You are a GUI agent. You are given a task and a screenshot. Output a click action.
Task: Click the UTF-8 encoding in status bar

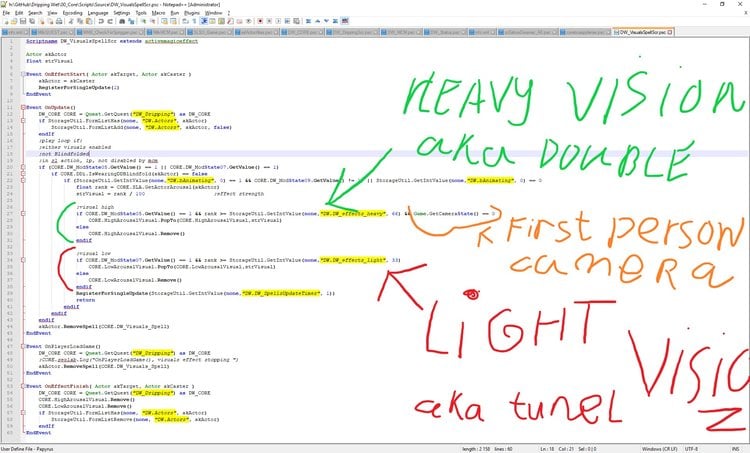tap(691, 449)
